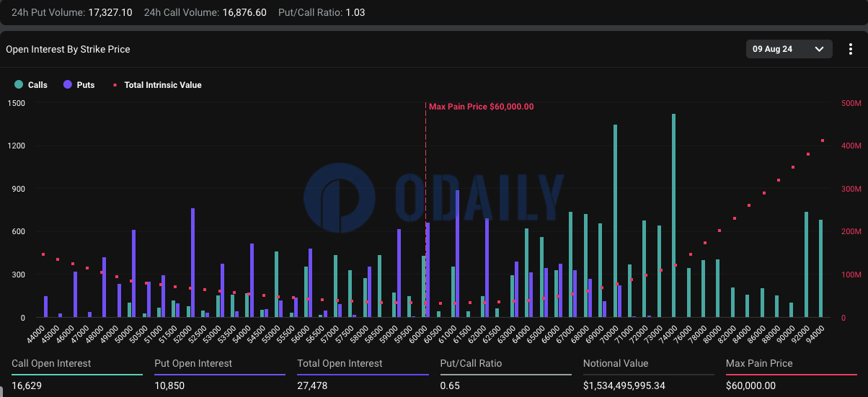
Task: Click the 400M right axis label
Action: 851,146
